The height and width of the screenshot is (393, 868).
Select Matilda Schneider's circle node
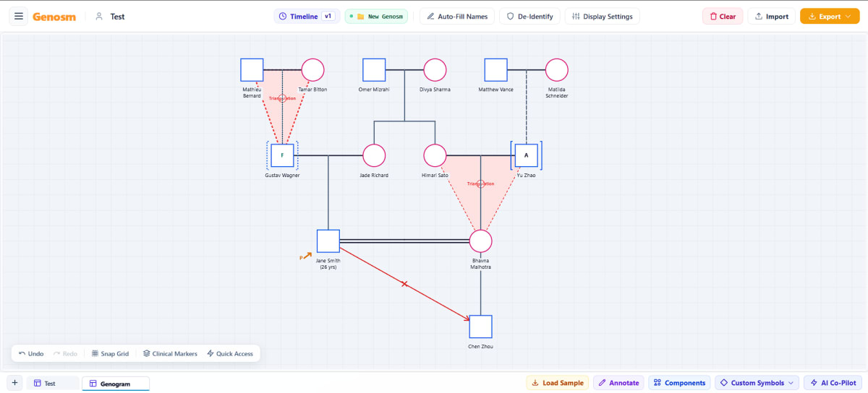pos(556,70)
